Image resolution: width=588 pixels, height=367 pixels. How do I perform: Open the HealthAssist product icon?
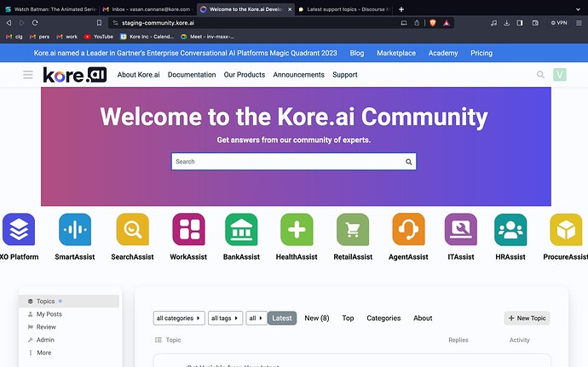297,229
